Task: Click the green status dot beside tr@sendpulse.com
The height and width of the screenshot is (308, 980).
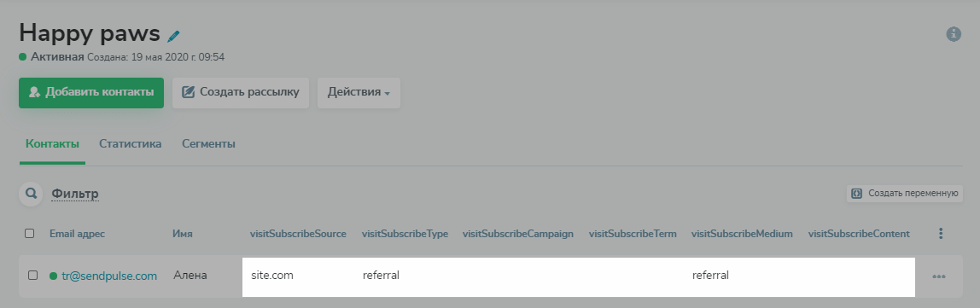Action: coord(53,276)
